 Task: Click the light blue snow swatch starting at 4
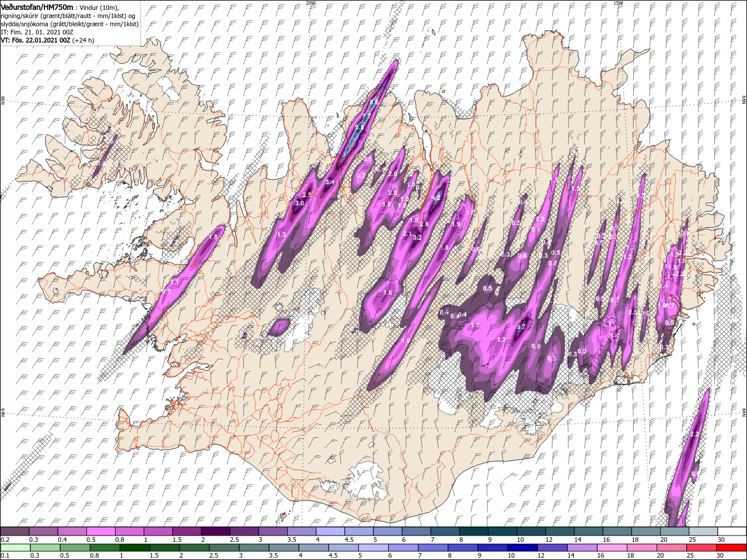click(330, 531)
